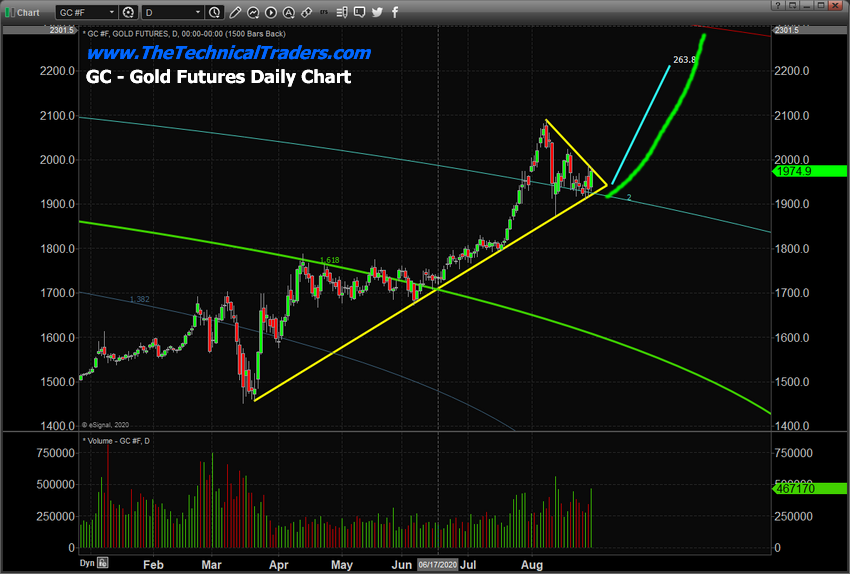
Task: Toggle the Dyn scaling label
Action: (x=85, y=563)
